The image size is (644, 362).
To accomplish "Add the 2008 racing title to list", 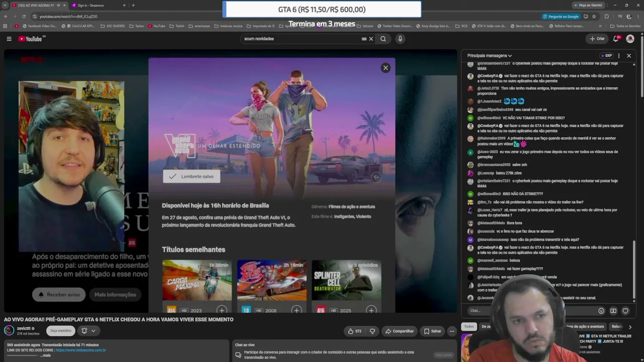I will click(x=296, y=310).
